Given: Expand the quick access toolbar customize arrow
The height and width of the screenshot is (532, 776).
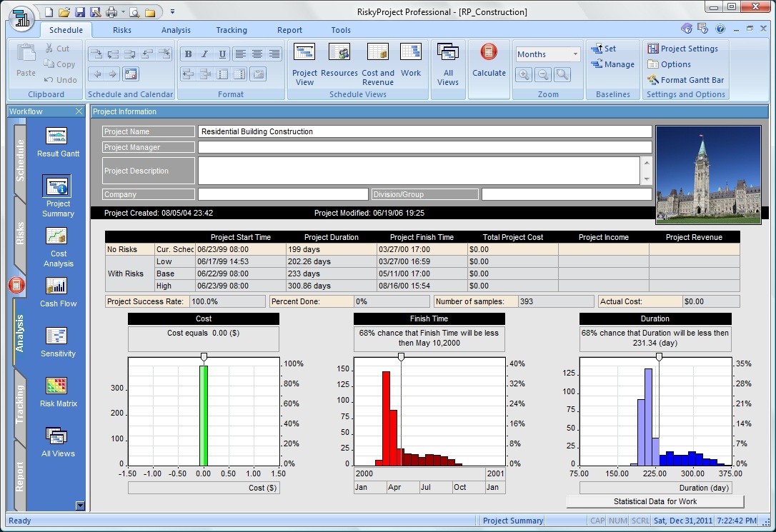Looking at the screenshot, I should coord(172,12).
